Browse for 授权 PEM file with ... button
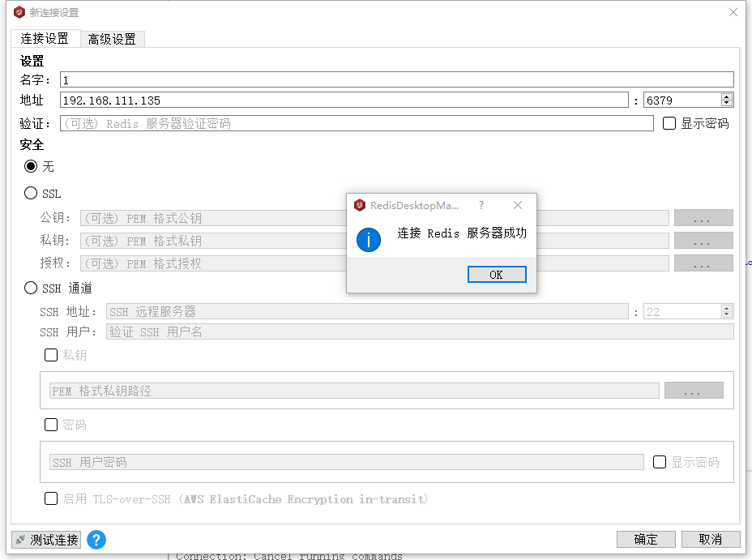This screenshot has height=560, width=752. 703,263
